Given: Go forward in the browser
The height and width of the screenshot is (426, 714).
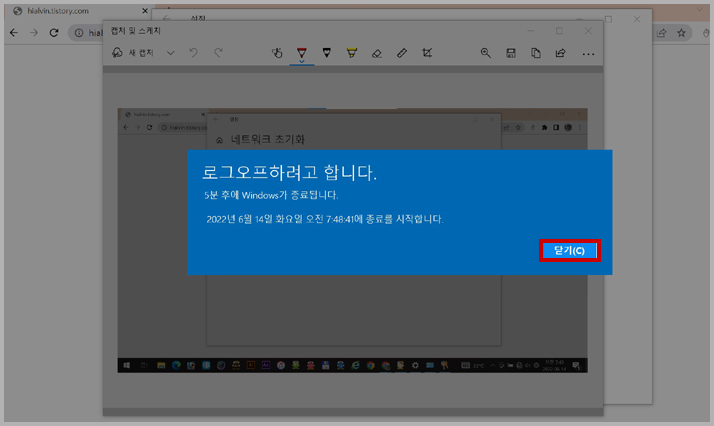Looking at the screenshot, I should [34, 33].
